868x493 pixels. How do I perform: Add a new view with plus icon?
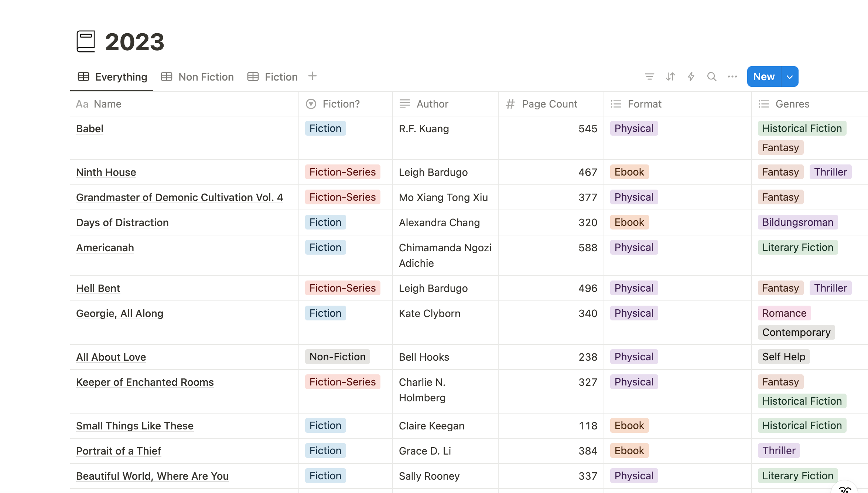tap(312, 76)
